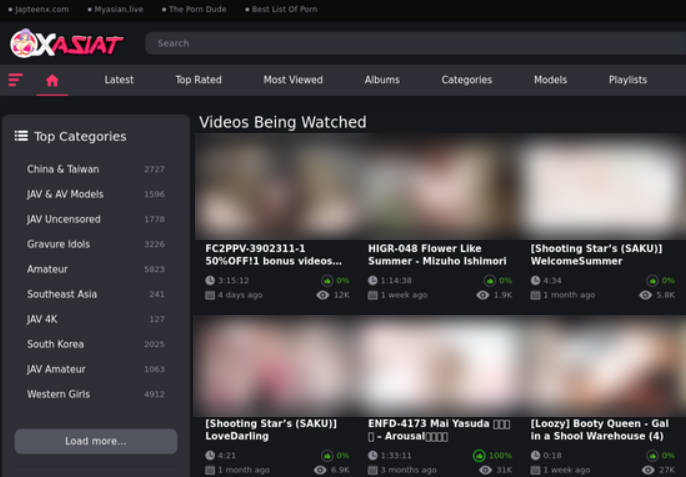Navigate to Albums

[382, 80]
